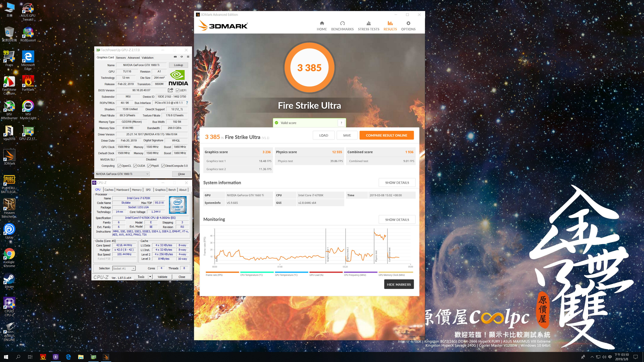Expand Socket #1 selection dropdown in CPU-Z

point(133,268)
